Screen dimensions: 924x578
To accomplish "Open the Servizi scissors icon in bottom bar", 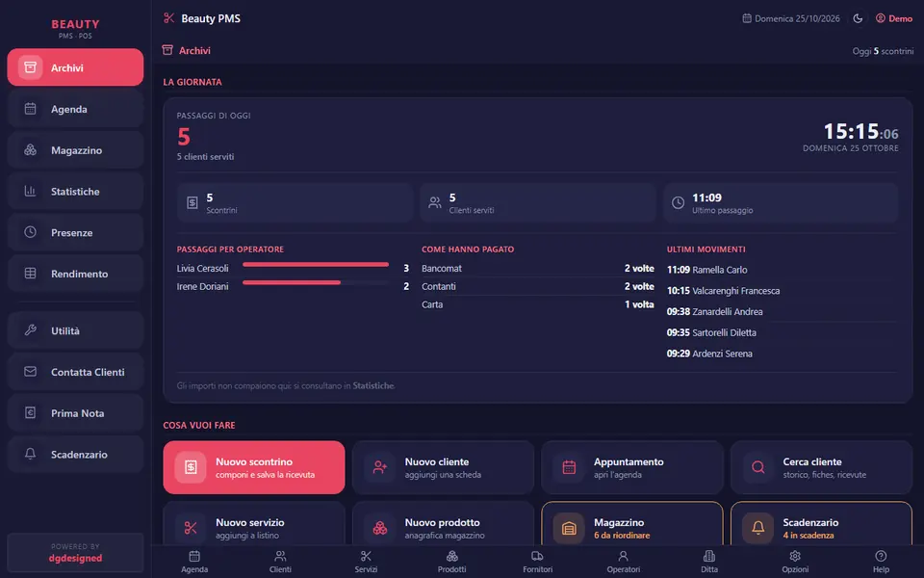I will coord(366,556).
